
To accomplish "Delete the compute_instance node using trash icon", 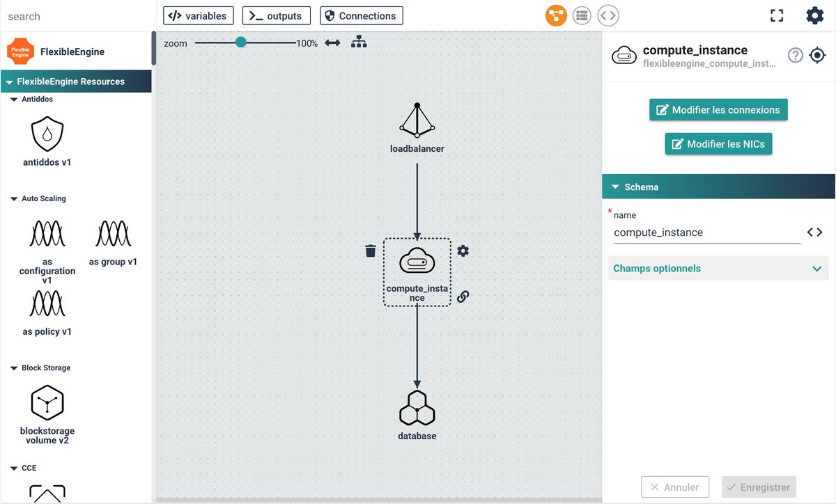I will [x=370, y=251].
